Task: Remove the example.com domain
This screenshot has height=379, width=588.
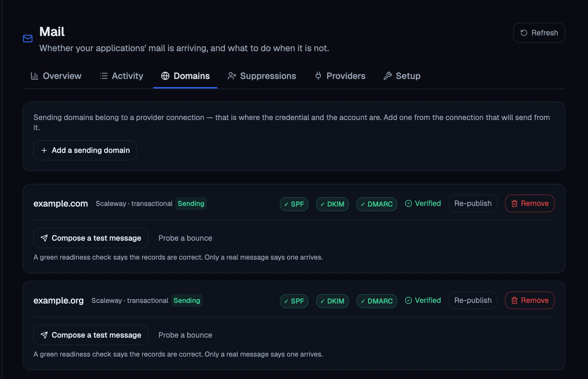Action: (530, 203)
